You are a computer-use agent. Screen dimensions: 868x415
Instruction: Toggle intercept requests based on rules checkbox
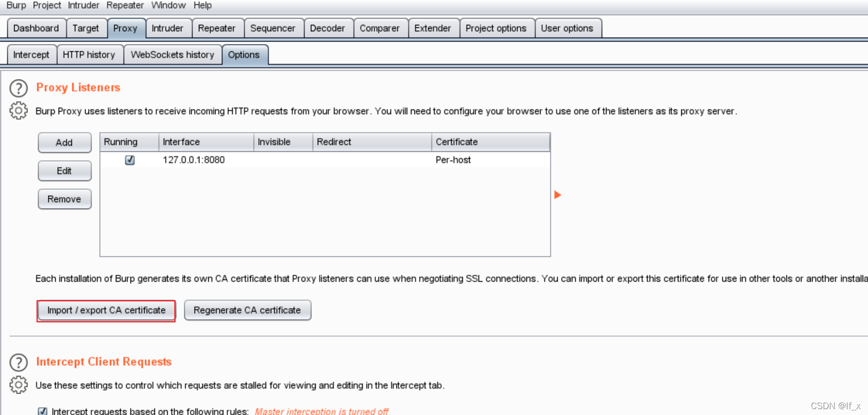point(43,411)
